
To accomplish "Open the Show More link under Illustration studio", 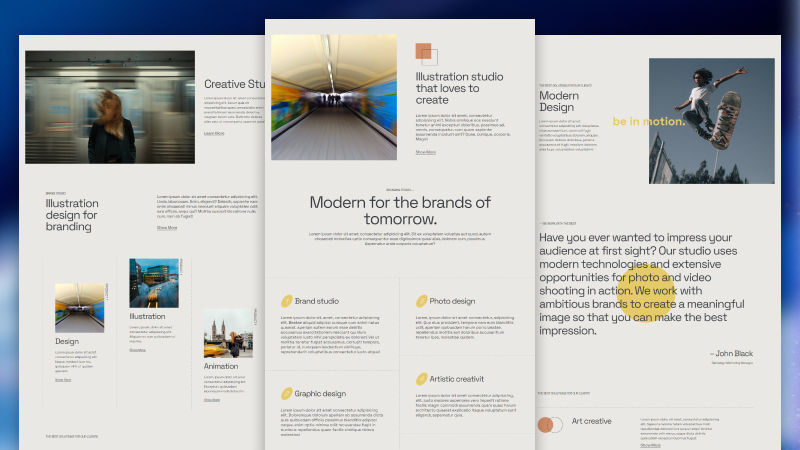I will [425, 152].
